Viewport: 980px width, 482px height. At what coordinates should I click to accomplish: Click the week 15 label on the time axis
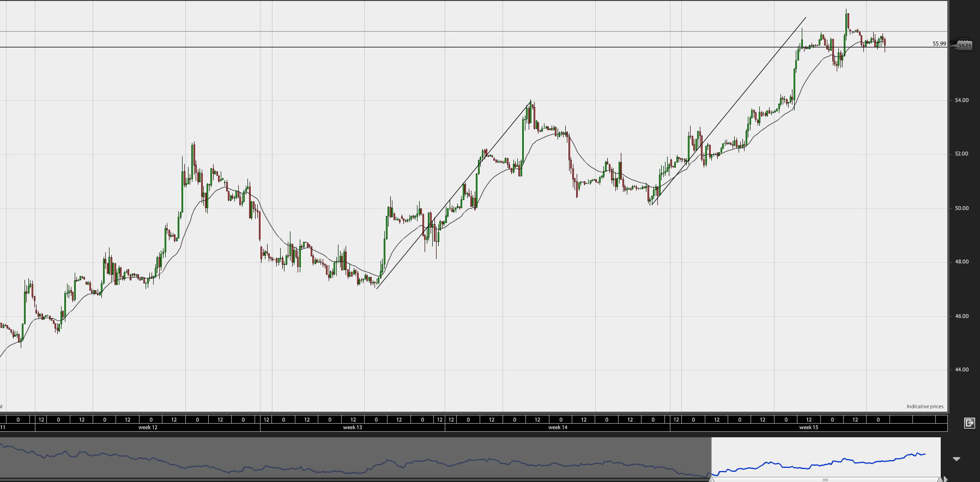click(808, 427)
